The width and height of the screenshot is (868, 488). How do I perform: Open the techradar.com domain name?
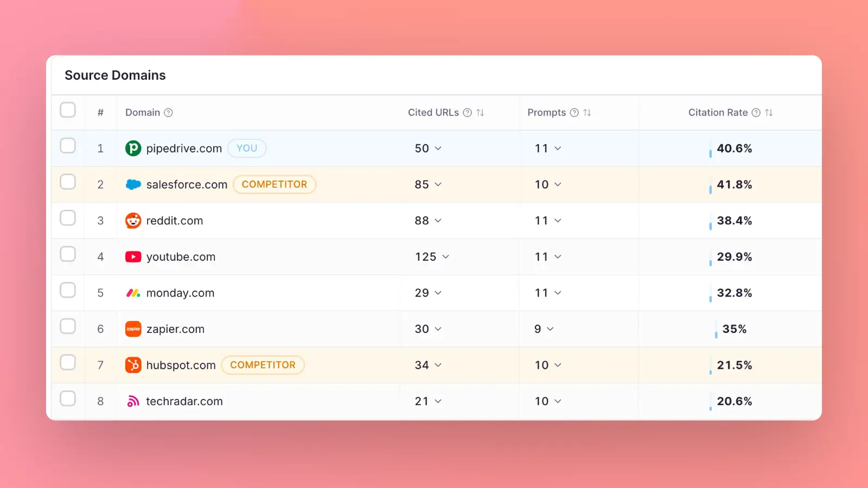(x=184, y=401)
